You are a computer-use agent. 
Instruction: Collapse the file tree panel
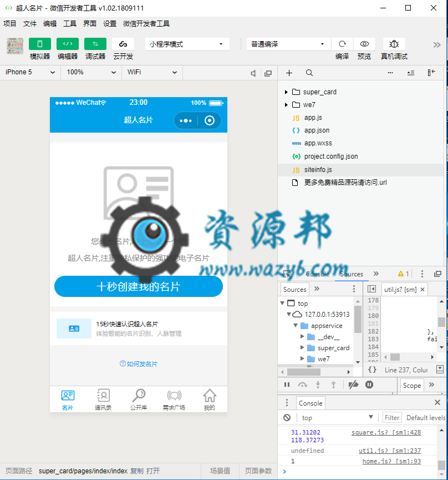tap(431, 73)
